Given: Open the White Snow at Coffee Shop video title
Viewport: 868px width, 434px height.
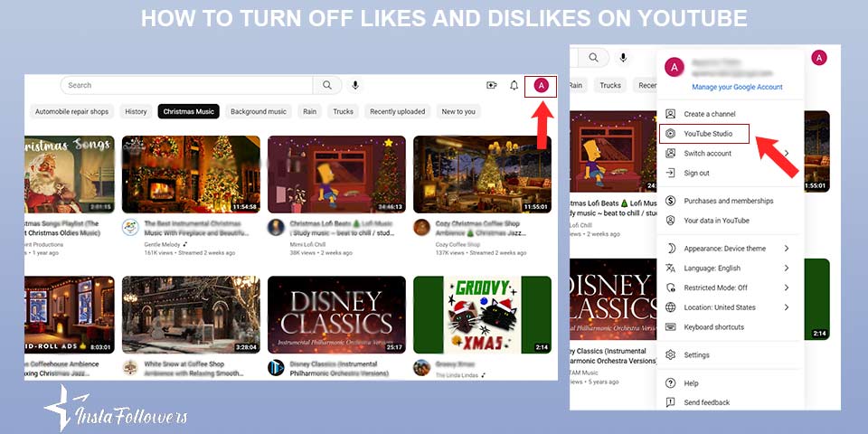Looking at the screenshot, I should pos(193,369).
